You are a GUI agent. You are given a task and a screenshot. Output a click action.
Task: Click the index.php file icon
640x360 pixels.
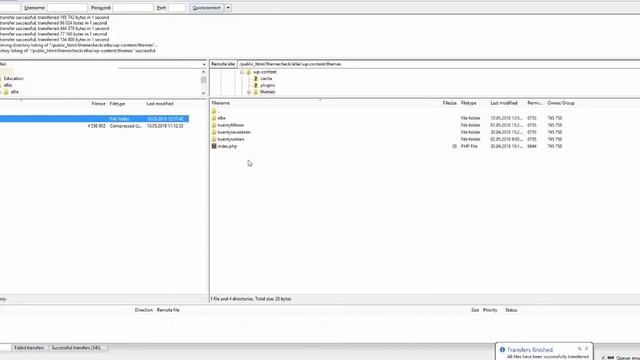click(x=214, y=146)
